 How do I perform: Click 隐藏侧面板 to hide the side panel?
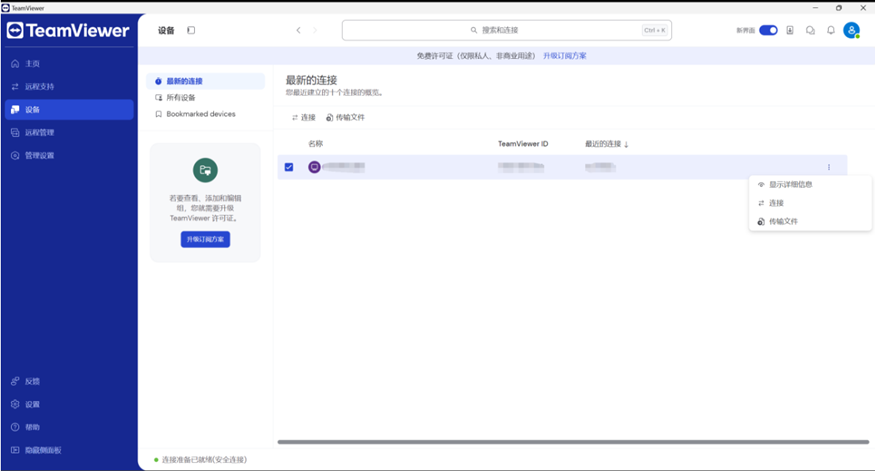click(69, 450)
